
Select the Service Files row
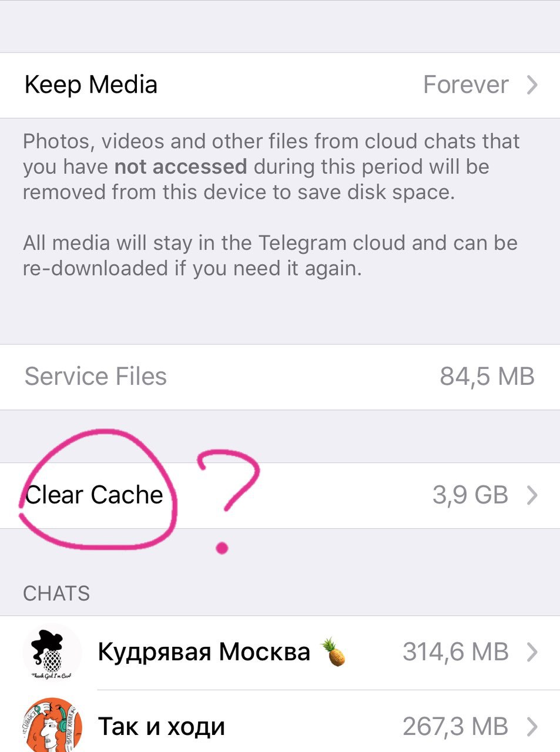pyautogui.click(x=280, y=377)
